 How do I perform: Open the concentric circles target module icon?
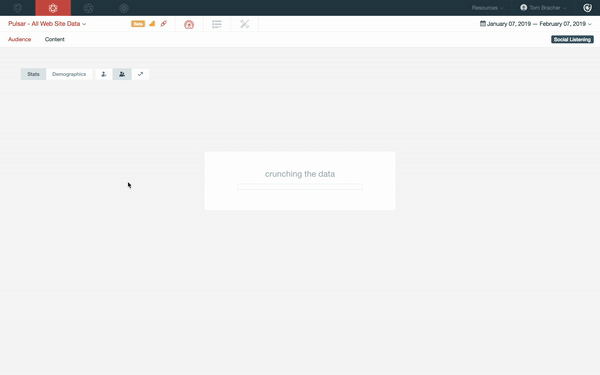click(x=124, y=8)
